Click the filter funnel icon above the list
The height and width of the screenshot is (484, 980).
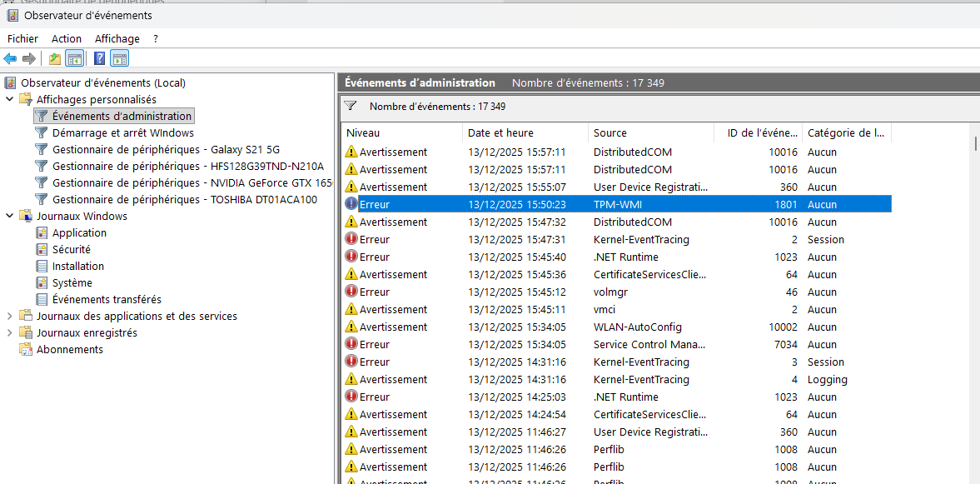coord(351,106)
